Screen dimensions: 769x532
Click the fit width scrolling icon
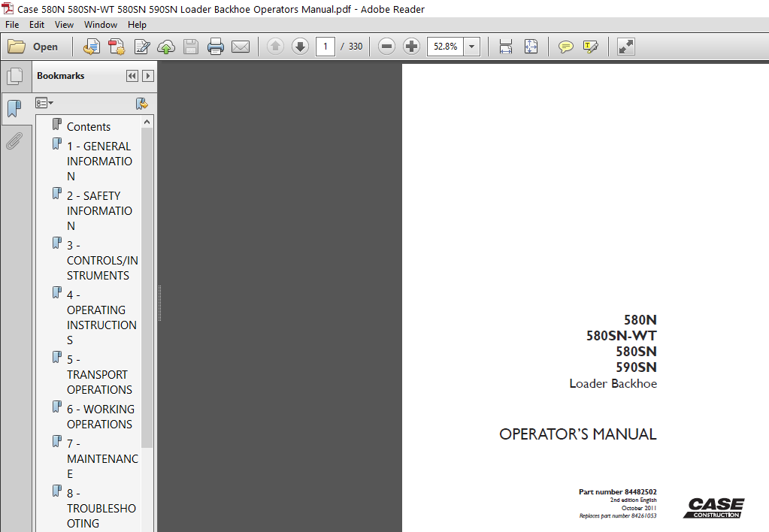(506, 47)
